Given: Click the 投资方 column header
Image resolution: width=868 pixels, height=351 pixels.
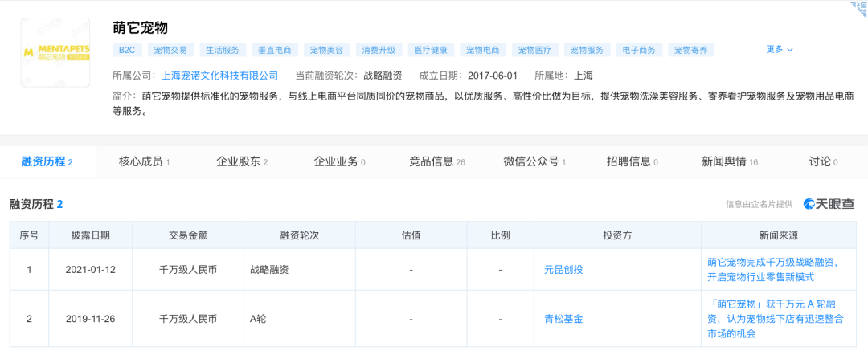Looking at the screenshot, I should (617, 235).
